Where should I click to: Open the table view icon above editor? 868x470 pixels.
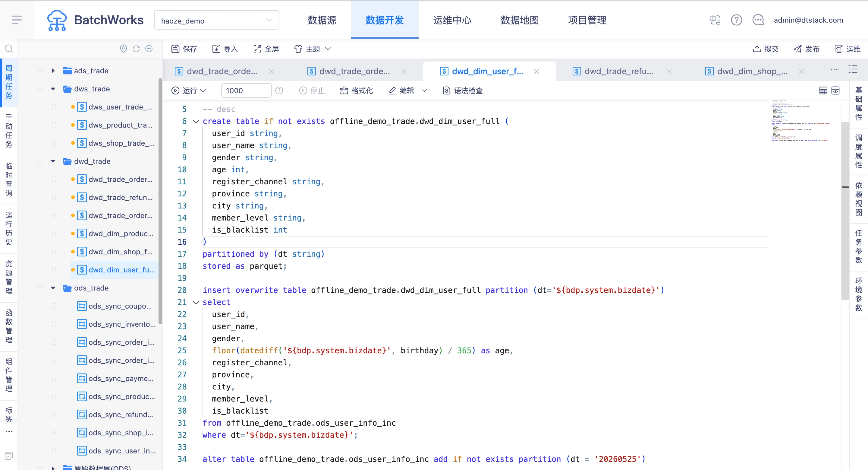click(x=823, y=91)
